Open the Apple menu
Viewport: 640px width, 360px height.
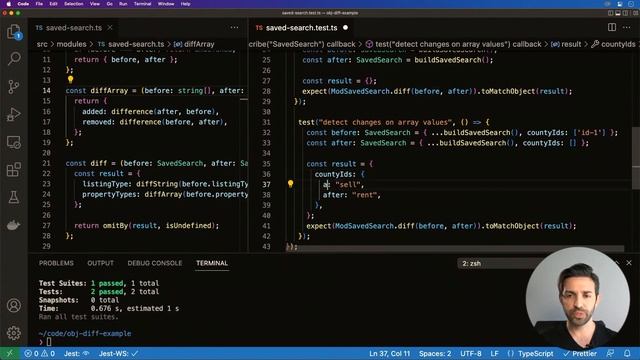9,4
